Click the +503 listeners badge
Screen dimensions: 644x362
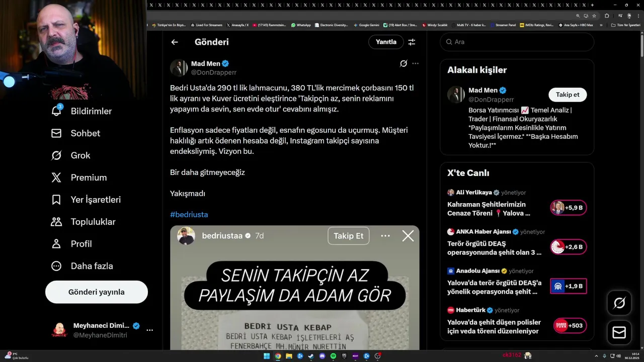pyautogui.click(x=570, y=325)
